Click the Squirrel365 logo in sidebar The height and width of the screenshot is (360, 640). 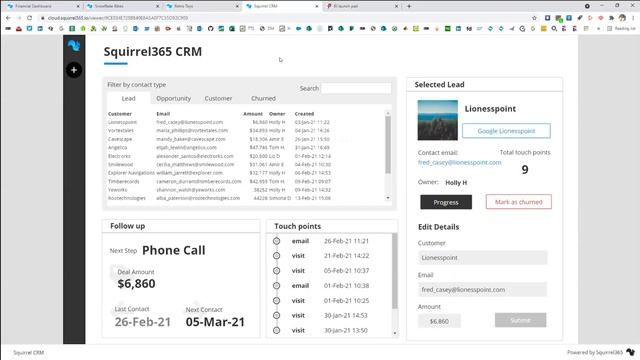[74, 45]
